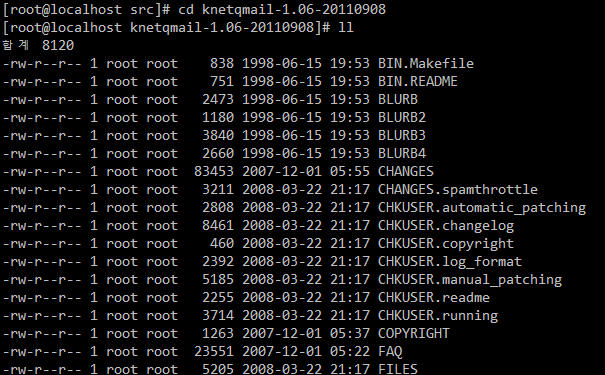
Task: Select the BLURB4 file entry
Action: coord(402,154)
